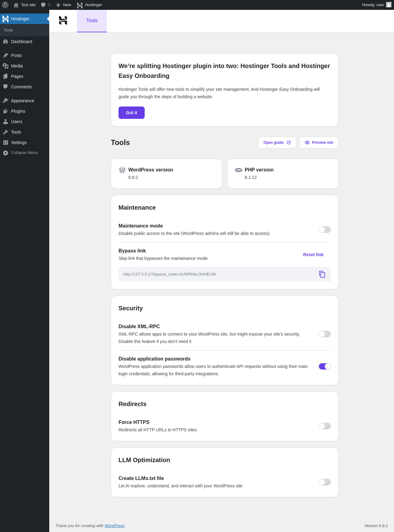Click the Test site home icon
Image resolution: width=394 pixels, height=532 pixels.
point(16,5)
